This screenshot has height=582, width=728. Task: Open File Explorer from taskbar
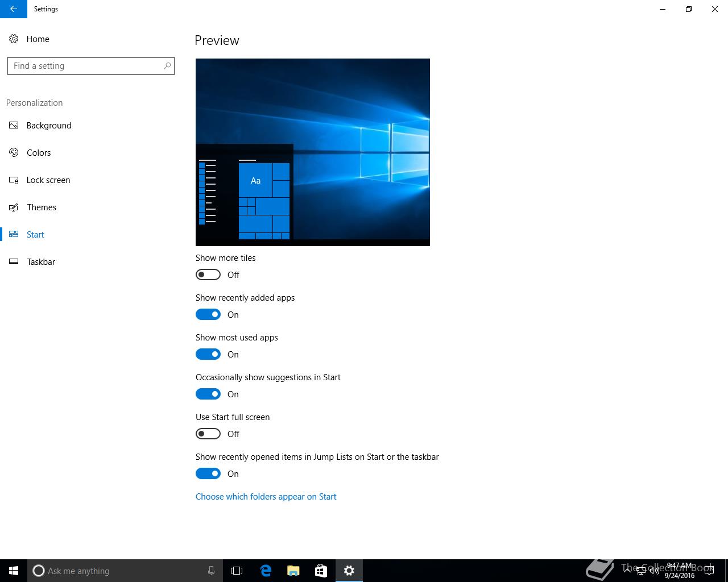pos(293,571)
